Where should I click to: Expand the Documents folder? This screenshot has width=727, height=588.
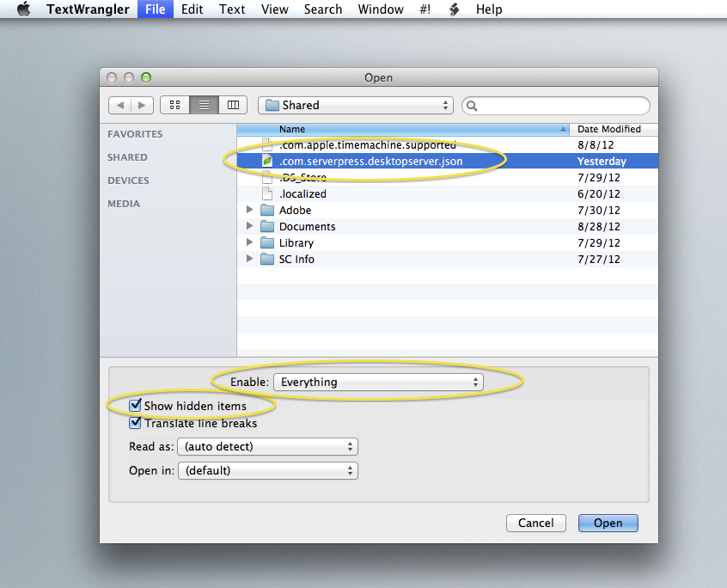[x=249, y=226]
